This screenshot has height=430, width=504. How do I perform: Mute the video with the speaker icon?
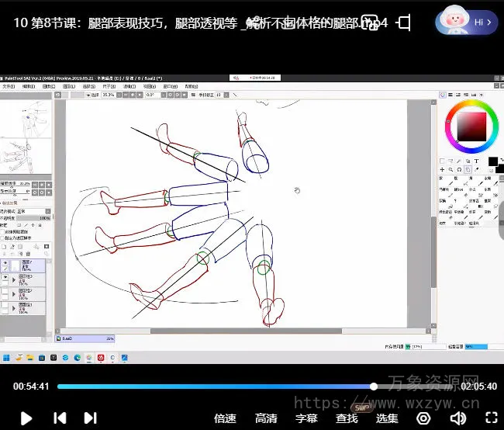pos(457,418)
